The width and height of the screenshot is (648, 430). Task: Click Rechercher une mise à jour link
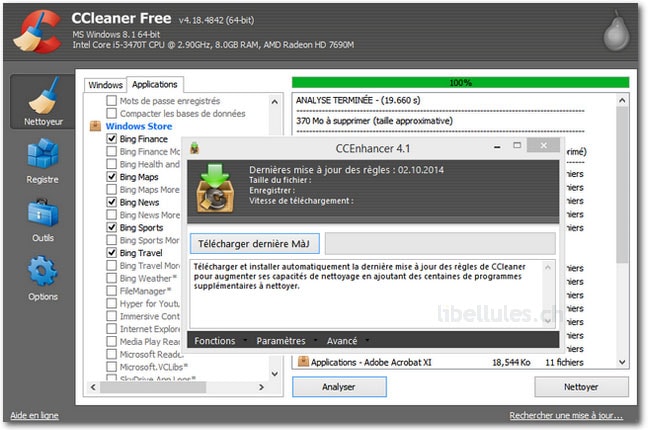point(566,415)
